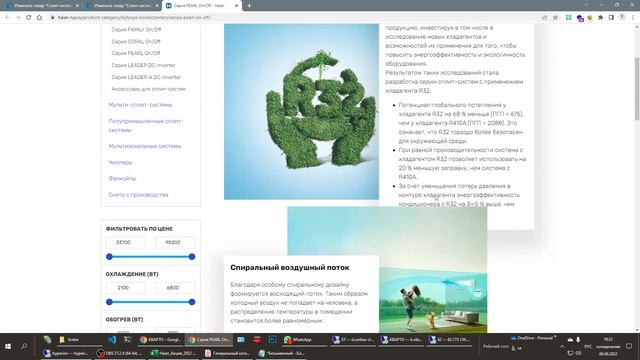Open Снято с производства category
This screenshot has width=640, height=360.
tap(138, 195)
